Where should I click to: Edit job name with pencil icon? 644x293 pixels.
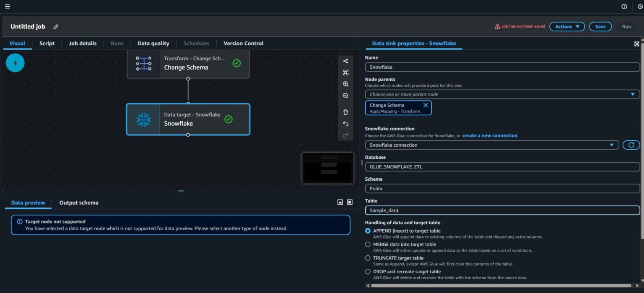(56, 27)
